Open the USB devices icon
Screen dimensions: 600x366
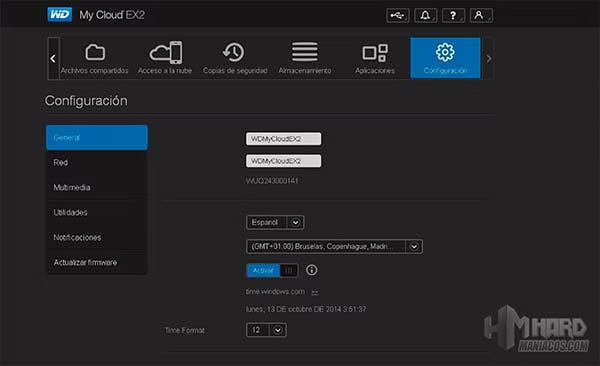(398, 16)
